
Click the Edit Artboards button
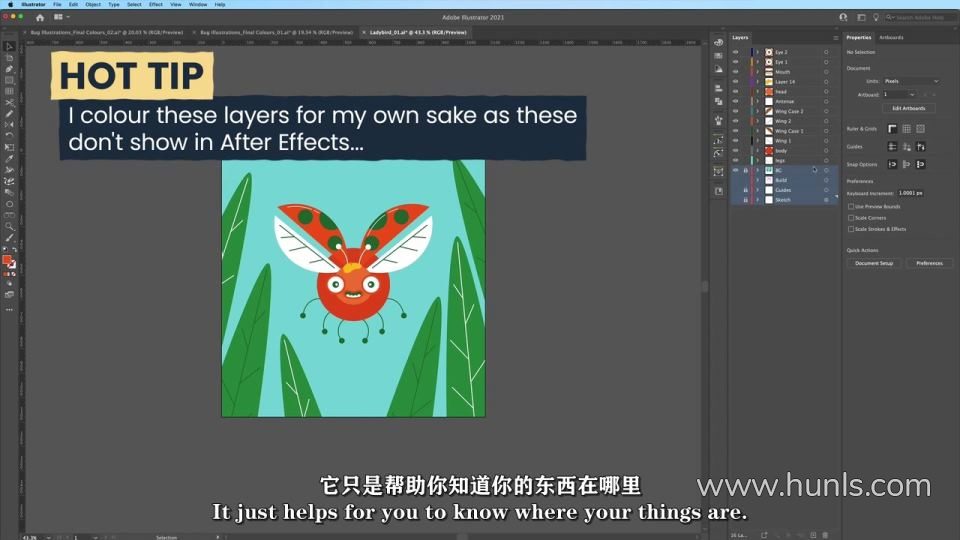909,108
